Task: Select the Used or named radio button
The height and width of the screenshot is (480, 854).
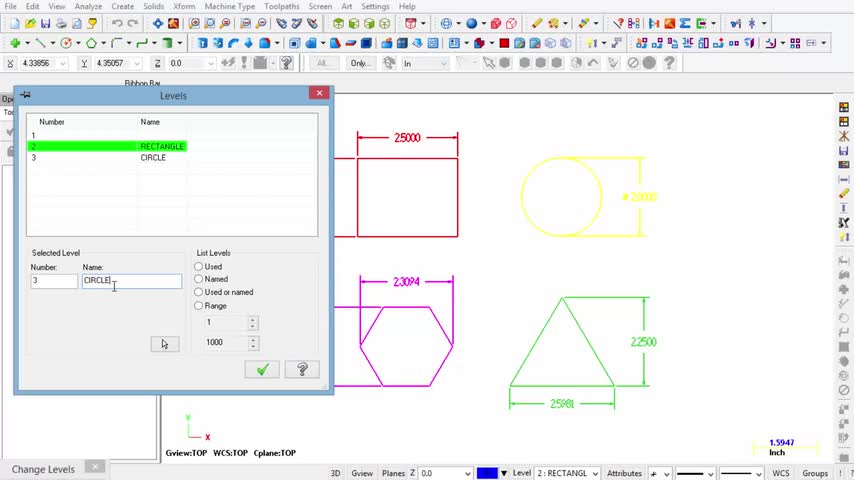Action: click(x=199, y=292)
